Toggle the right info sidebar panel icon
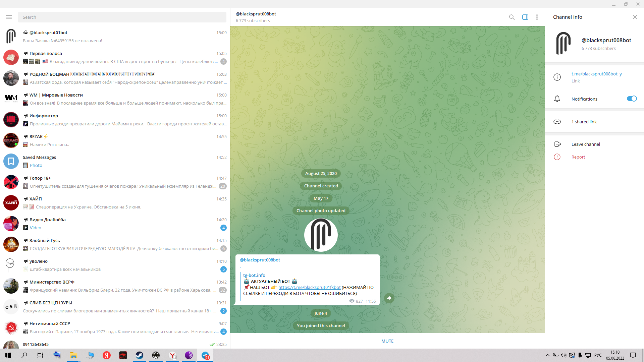Viewport: 644px width, 362px height. (x=525, y=17)
